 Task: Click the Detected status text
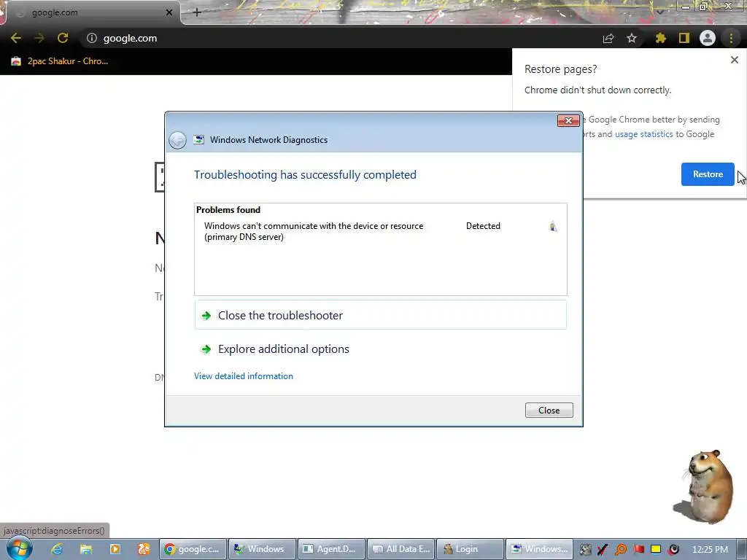pos(483,226)
